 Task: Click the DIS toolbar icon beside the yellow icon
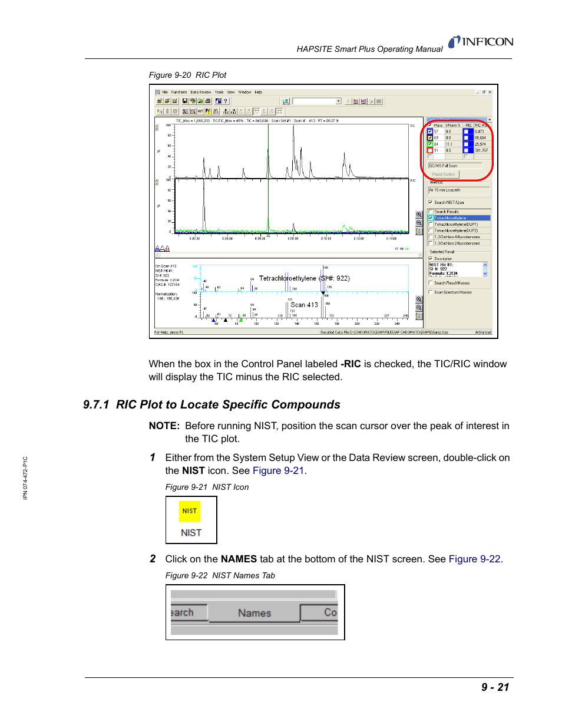[x=215, y=111]
